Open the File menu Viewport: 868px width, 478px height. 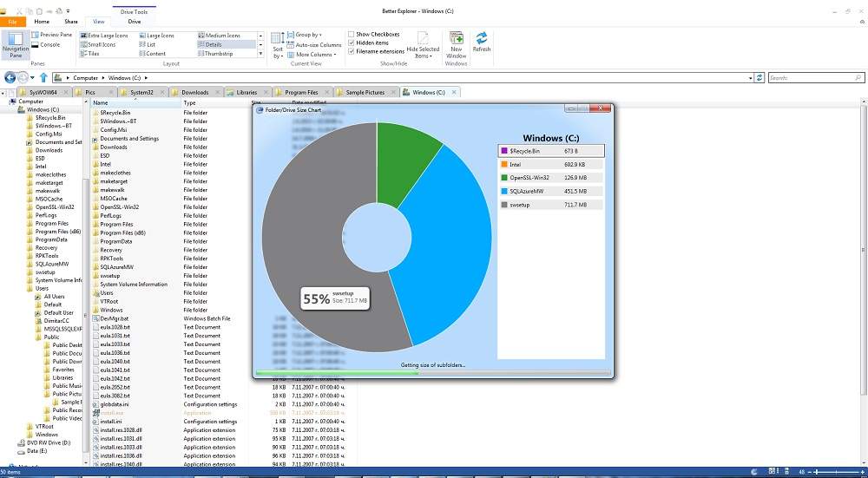13,22
